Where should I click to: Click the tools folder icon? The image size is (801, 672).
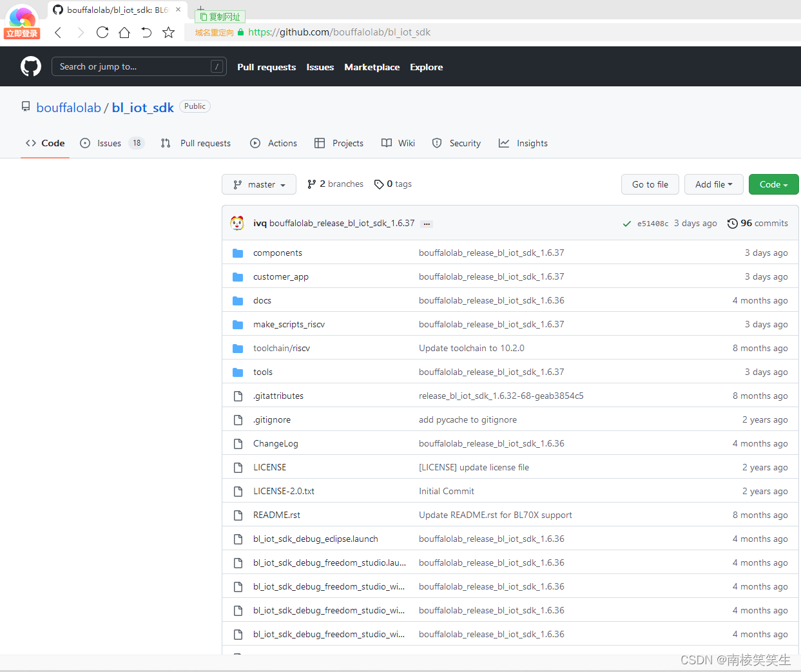pyautogui.click(x=238, y=372)
